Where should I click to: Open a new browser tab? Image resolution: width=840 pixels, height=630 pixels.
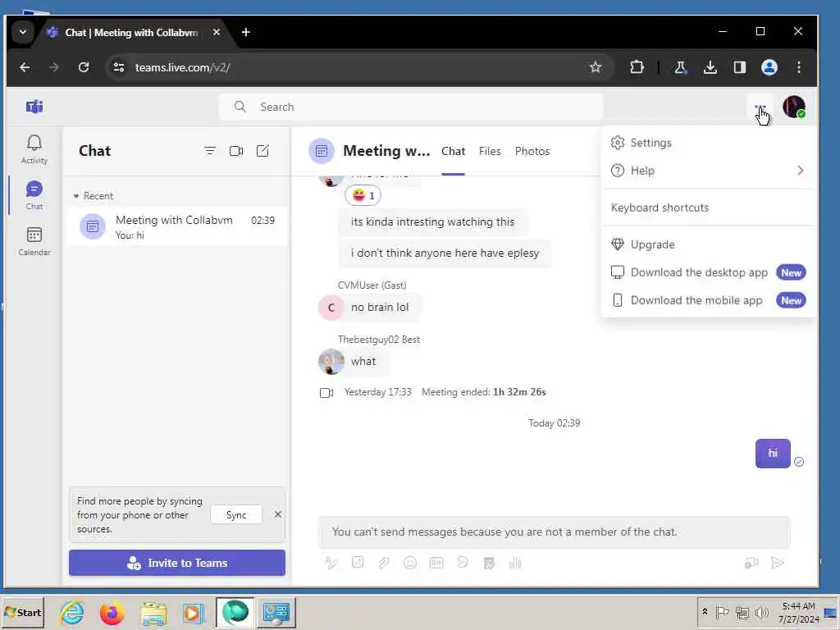coord(246,32)
